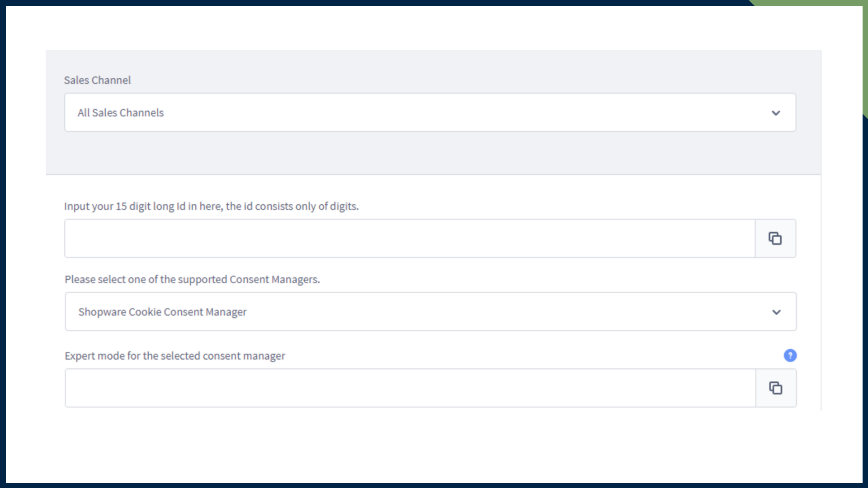The image size is (868, 488).
Task: Expand Sales Channel dropdown using its chevron
Action: point(776,113)
